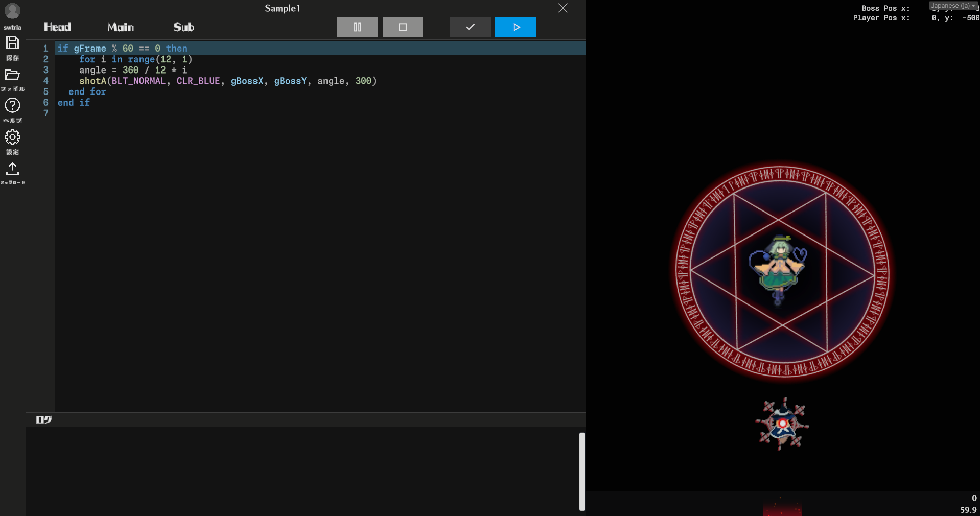The width and height of the screenshot is (980, 516).
Task: Click the 59.9 FPS counter
Action: [x=968, y=510]
